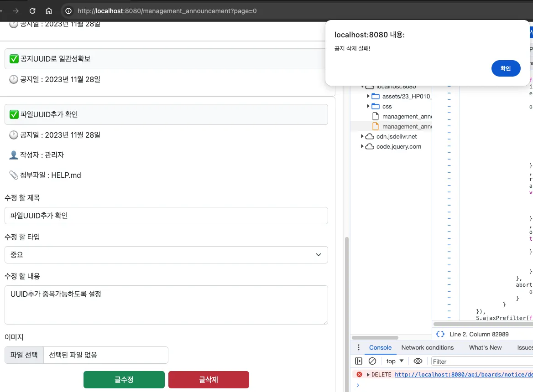Open the failed DELETE request URL link
The image size is (533, 392).
(x=464, y=375)
